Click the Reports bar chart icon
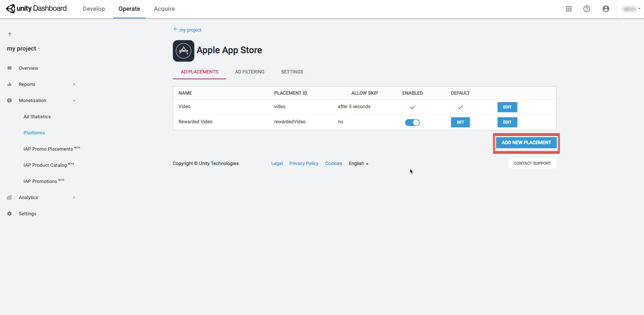This screenshot has height=315, width=644. 9,84
